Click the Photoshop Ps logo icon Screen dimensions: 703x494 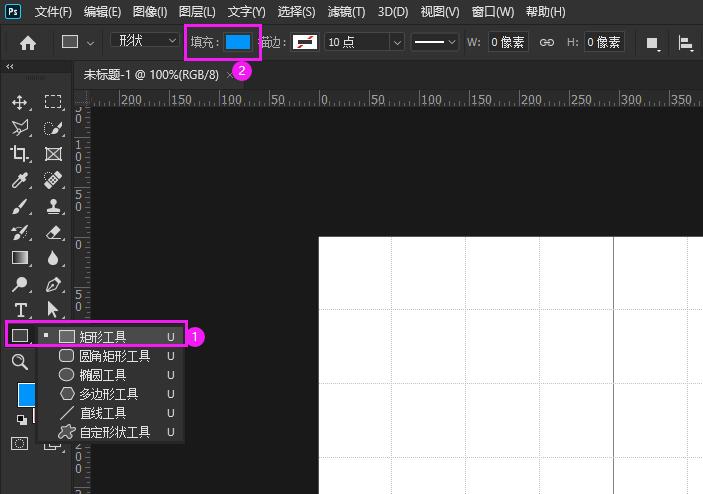(x=13, y=11)
